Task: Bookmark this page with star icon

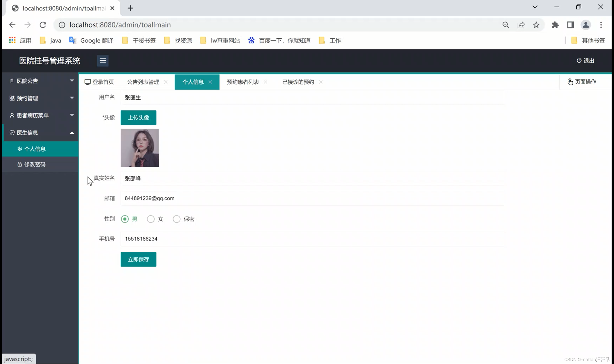Action: coord(536,25)
